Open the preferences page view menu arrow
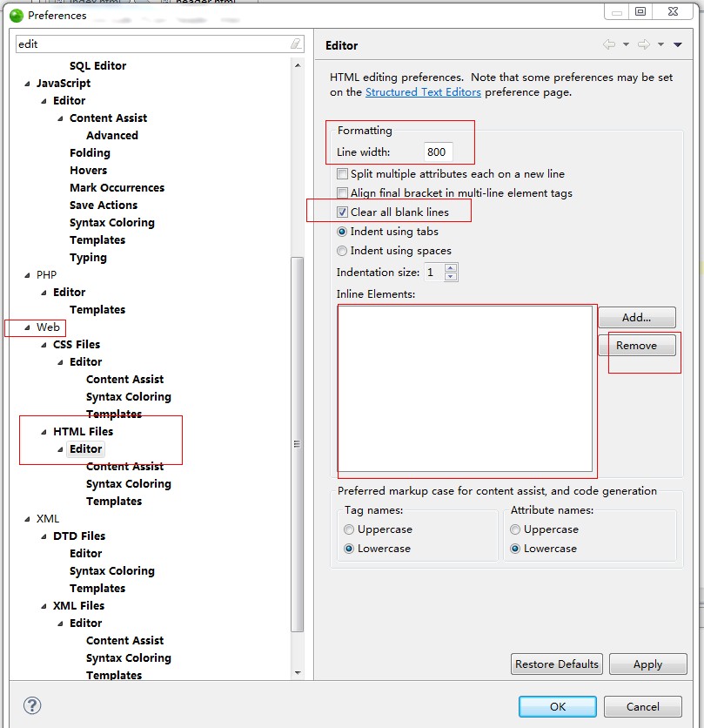The image size is (704, 728). (x=678, y=45)
